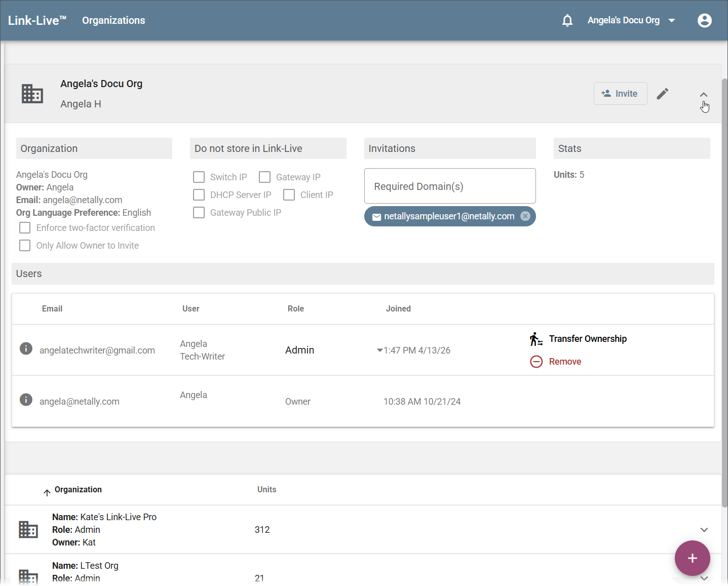The height and width of the screenshot is (586, 728).
Task: Enable the DHCP Server IP checkbox
Action: [x=199, y=195]
